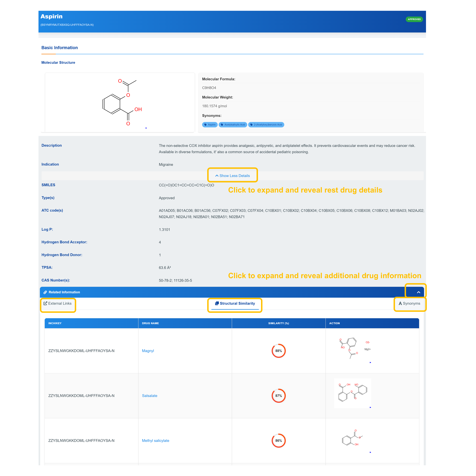Click the 88% similarity progress ring
This screenshot has height=476, width=476.
click(x=278, y=351)
